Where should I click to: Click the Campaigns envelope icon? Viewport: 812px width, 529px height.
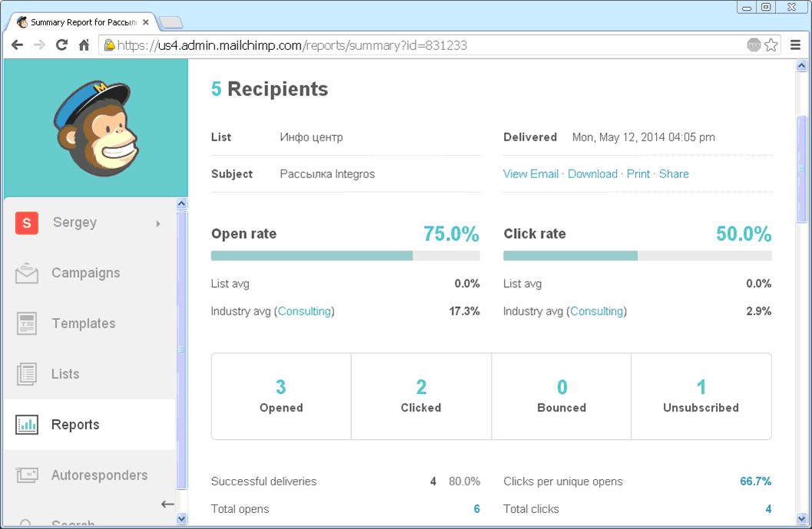[26, 273]
